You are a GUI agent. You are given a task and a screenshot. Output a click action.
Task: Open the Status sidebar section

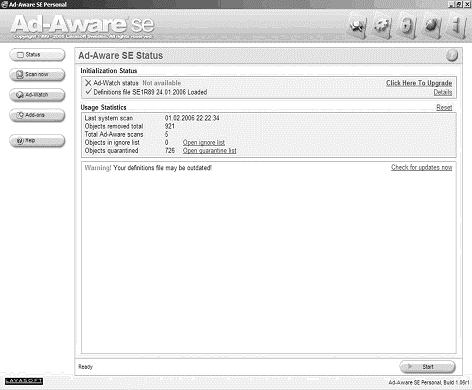(37, 55)
